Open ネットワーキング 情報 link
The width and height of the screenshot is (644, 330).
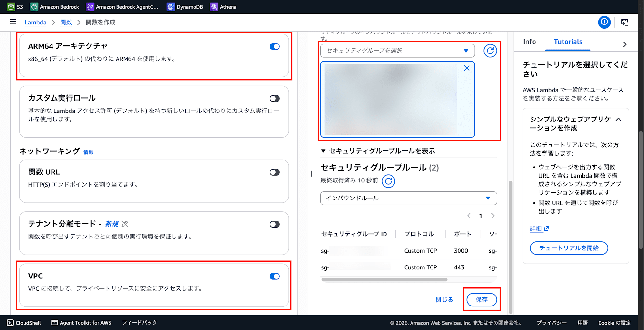89,152
